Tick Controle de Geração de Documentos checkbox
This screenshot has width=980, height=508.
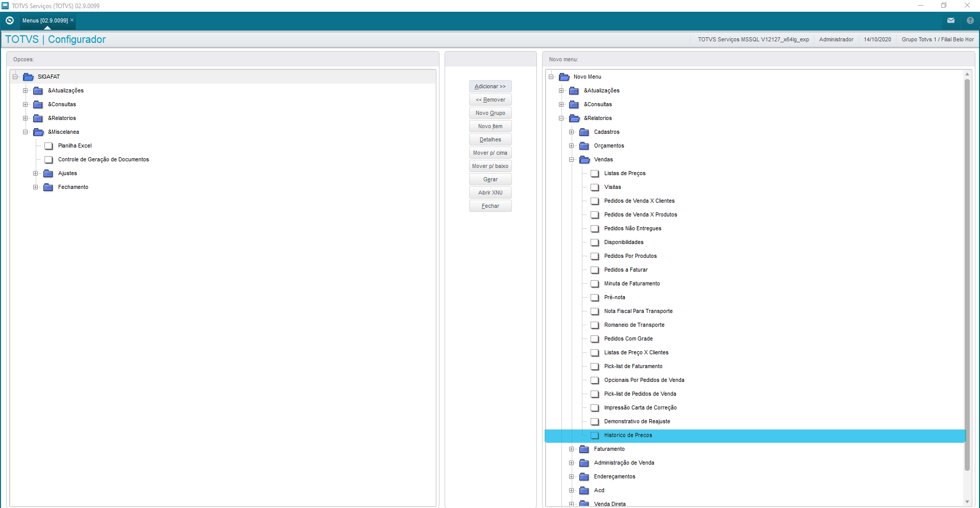[x=48, y=160]
